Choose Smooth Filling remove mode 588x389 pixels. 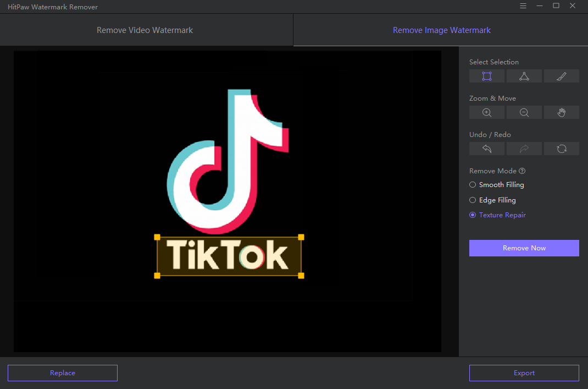pos(496,185)
